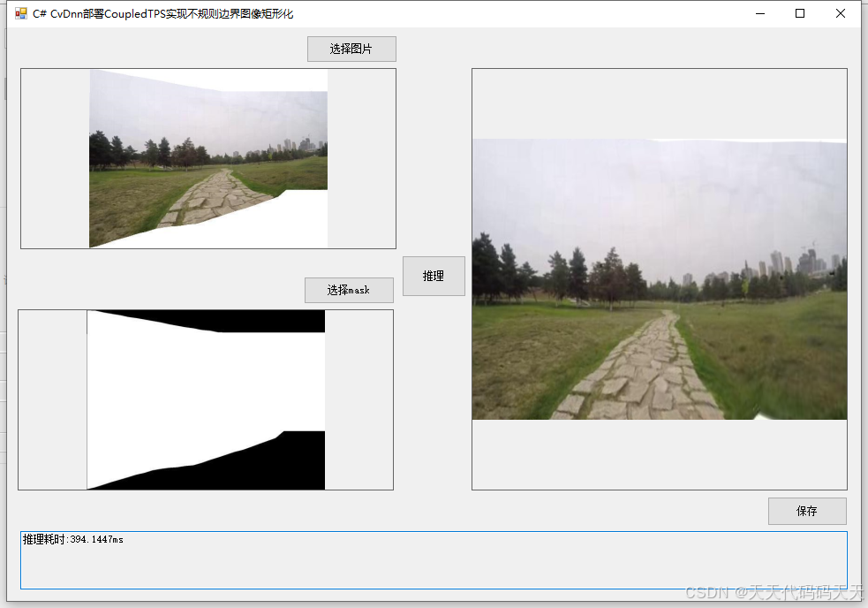Click the 选择mask button
868x608 pixels.
pos(349,290)
